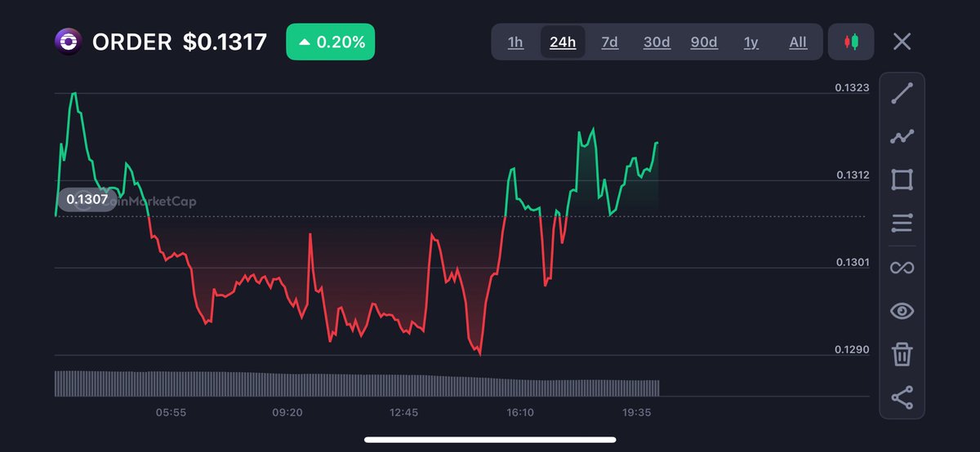Select the trend line drawing tool

pos(902,93)
